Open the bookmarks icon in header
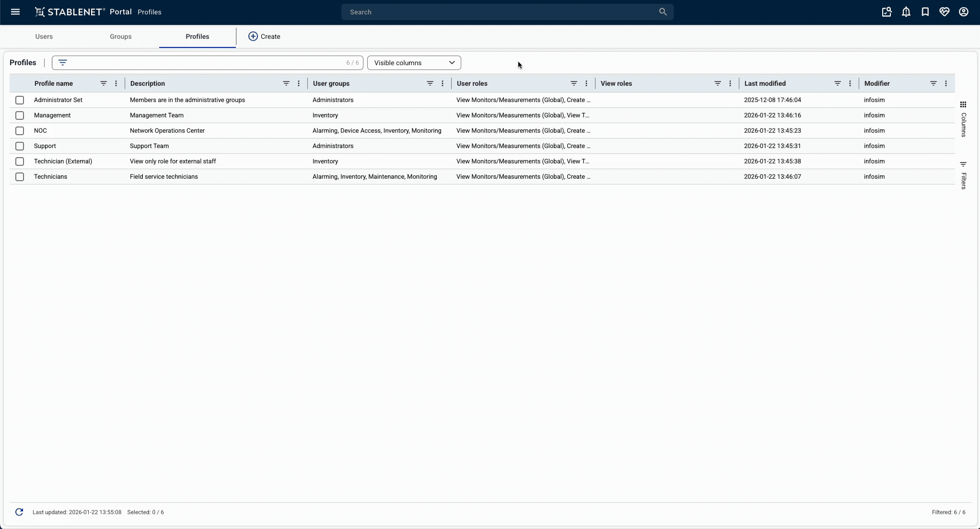980x529 pixels. click(925, 12)
